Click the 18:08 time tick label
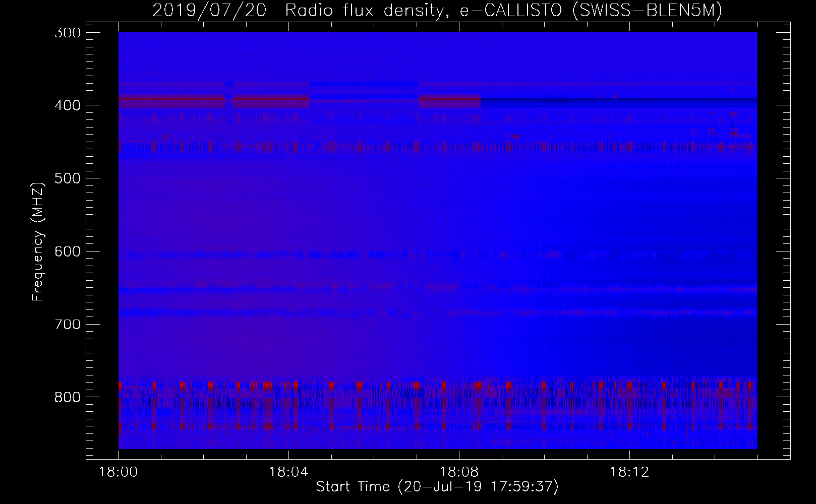Screen dimensions: 816x504 point(459,472)
